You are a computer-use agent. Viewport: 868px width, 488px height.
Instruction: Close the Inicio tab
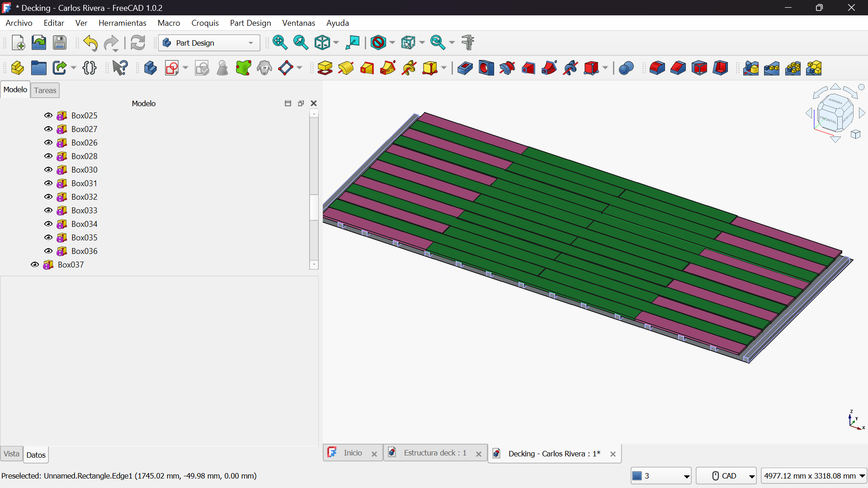click(374, 454)
